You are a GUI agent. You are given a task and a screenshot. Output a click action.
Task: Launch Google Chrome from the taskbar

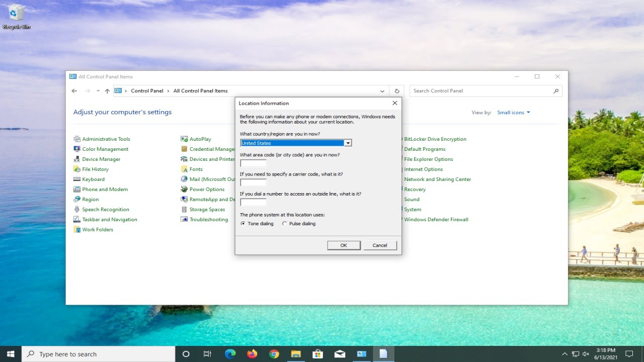(274, 354)
